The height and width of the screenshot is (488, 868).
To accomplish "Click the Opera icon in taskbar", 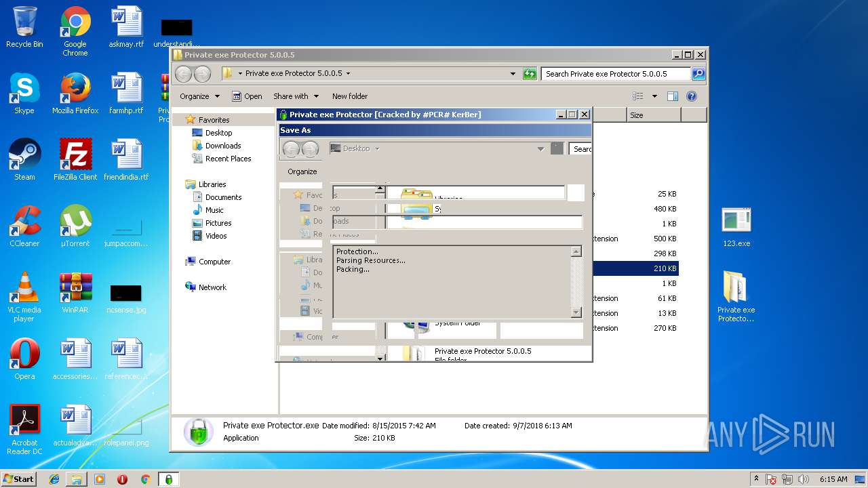I will pos(123,479).
